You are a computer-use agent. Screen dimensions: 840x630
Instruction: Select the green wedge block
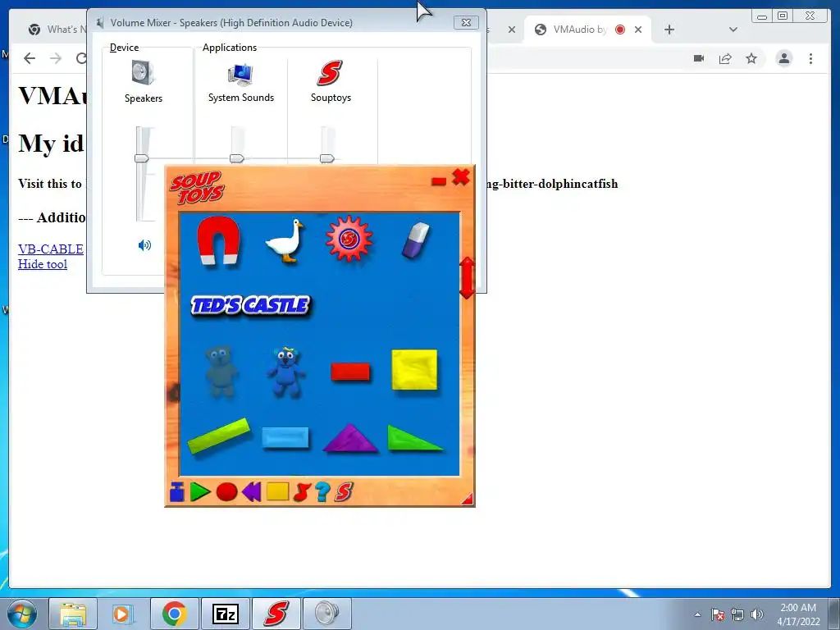click(x=414, y=438)
